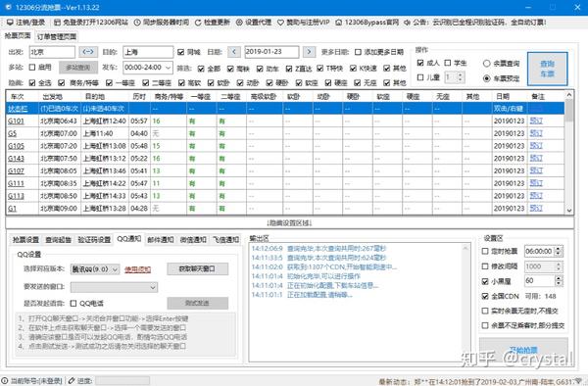Select 余票查询 radio button
The image size is (588, 386).
(486, 64)
